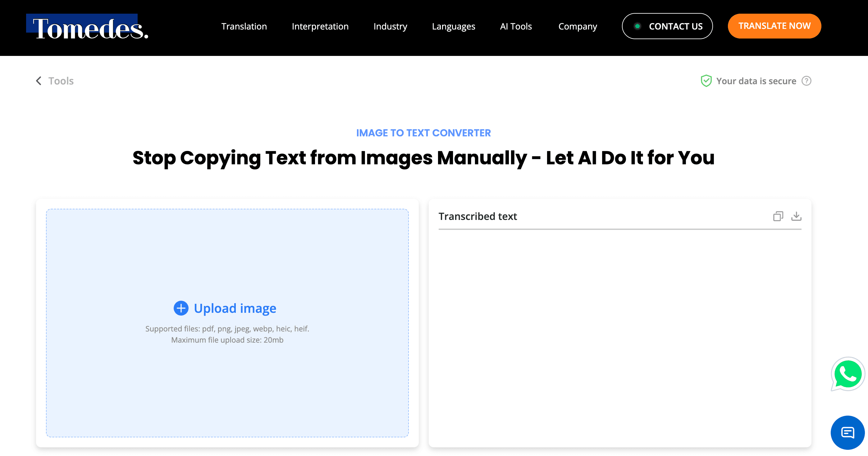The height and width of the screenshot is (456, 868).
Task: Click the Tools breadcrumb link
Action: pyautogui.click(x=61, y=81)
